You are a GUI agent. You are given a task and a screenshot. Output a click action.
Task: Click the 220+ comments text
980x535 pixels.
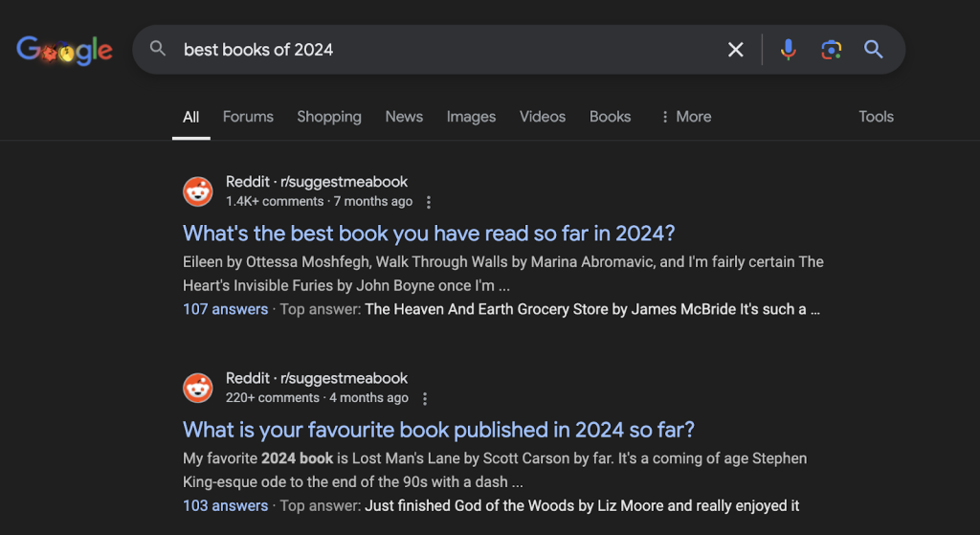[x=273, y=397]
